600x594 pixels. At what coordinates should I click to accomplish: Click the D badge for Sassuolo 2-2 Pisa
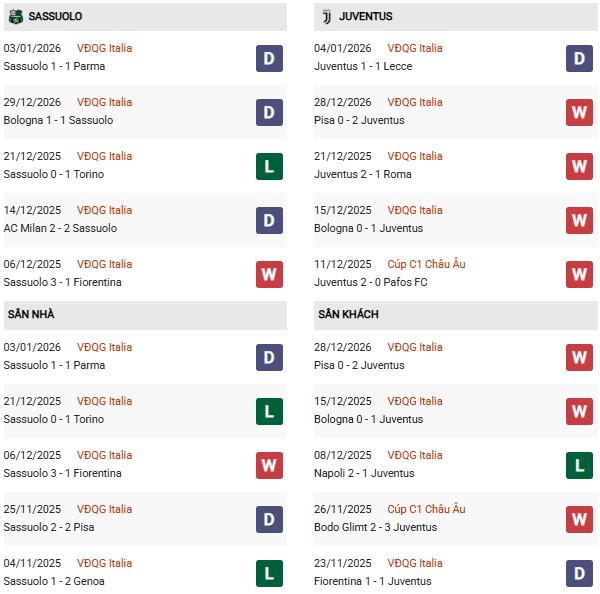pos(269,519)
